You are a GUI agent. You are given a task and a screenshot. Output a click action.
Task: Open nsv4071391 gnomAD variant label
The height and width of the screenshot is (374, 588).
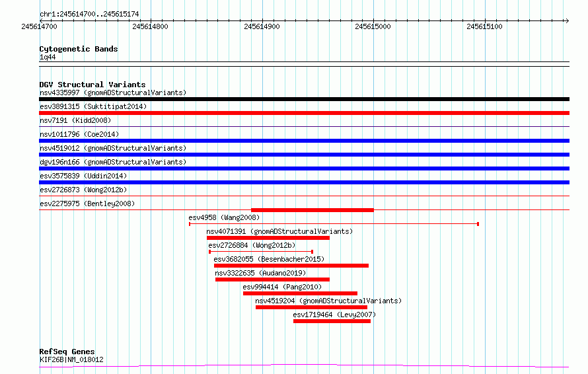[279, 231]
